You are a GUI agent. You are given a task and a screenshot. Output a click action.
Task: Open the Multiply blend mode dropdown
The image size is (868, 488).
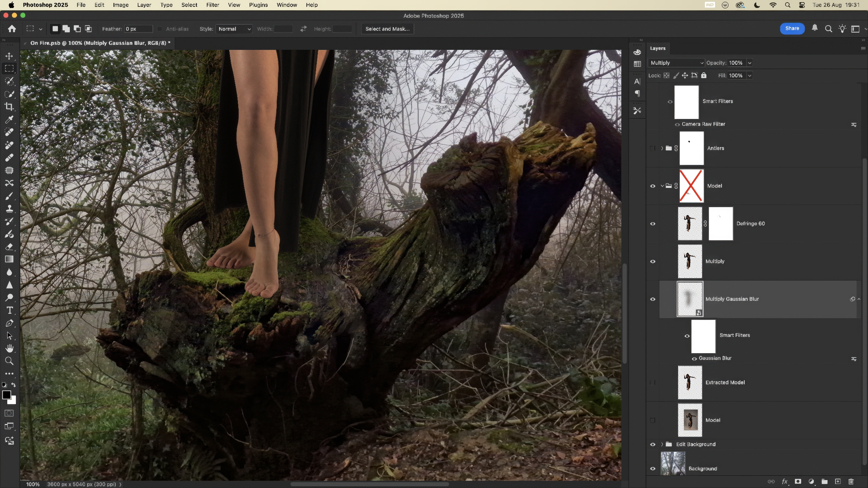(676, 63)
